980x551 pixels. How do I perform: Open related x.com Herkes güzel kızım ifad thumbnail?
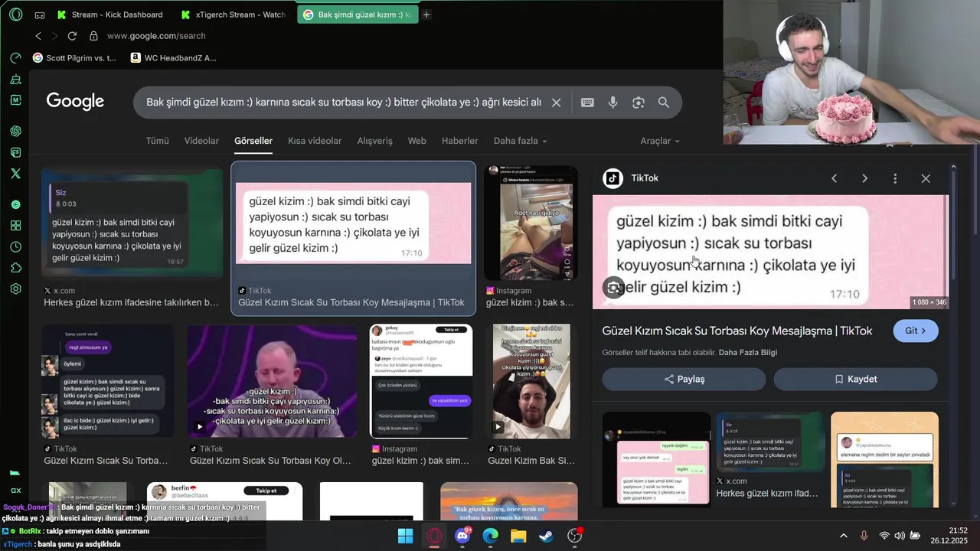[770, 442]
